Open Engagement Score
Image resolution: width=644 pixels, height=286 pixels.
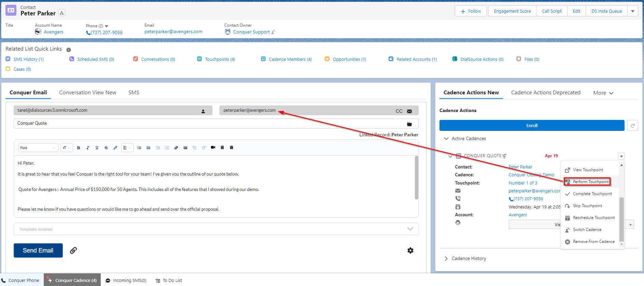pos(512,11)
